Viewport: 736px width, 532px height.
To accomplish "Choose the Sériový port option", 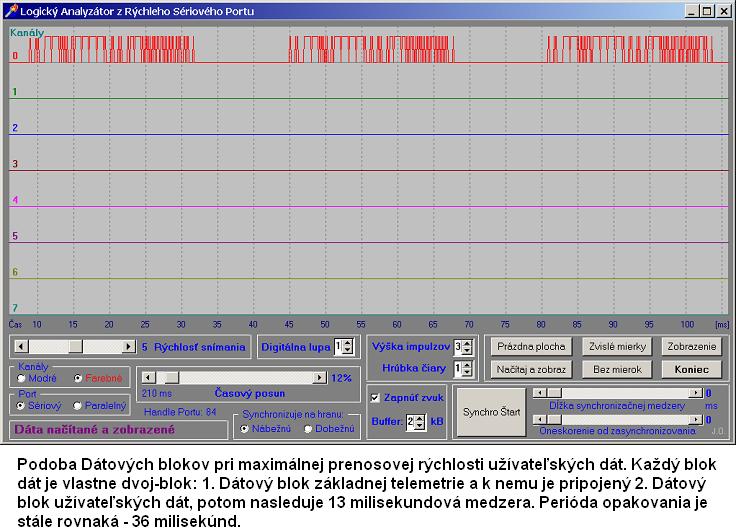I will point(23,405).
